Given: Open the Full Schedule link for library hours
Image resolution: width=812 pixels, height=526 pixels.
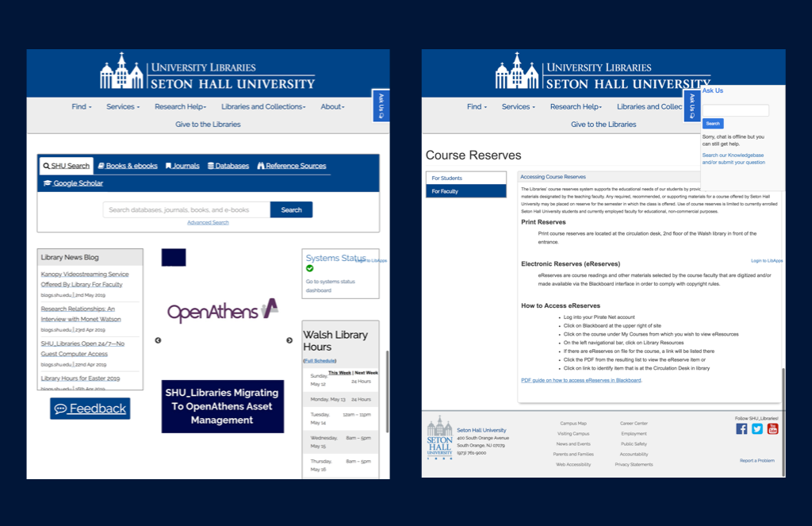Looking at the screenshot, I should 320,361.
